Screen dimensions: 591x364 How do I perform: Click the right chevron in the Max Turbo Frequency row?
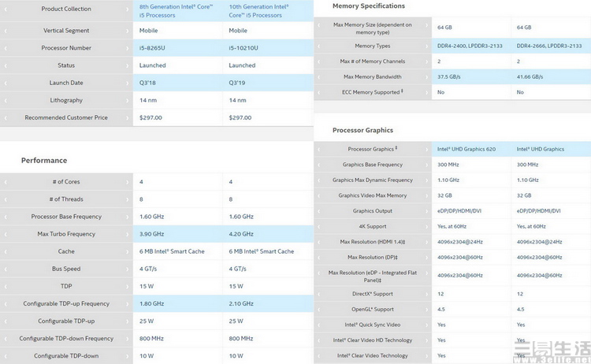pos(127,234)
